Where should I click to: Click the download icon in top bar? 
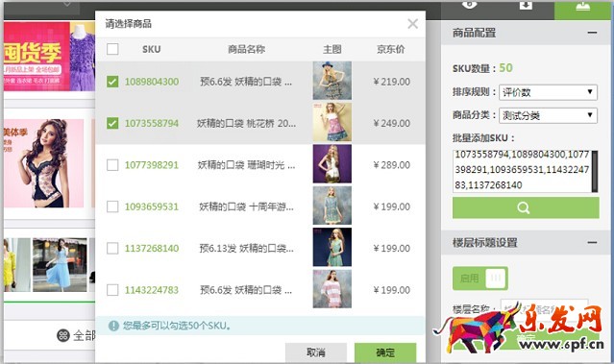point(526,5)
